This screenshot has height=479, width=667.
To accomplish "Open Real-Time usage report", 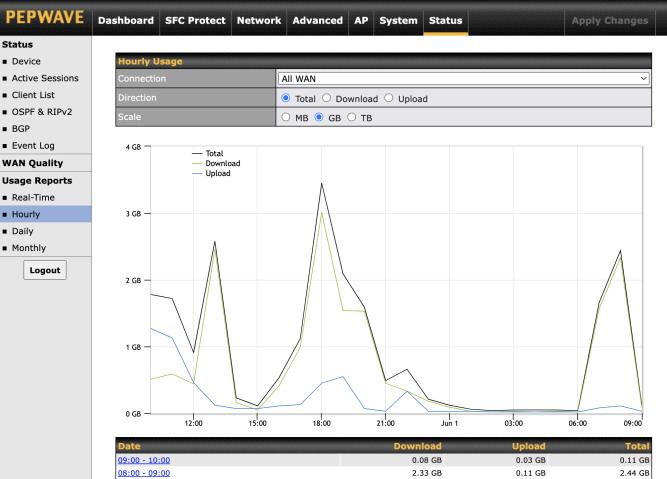I will 33,197.
